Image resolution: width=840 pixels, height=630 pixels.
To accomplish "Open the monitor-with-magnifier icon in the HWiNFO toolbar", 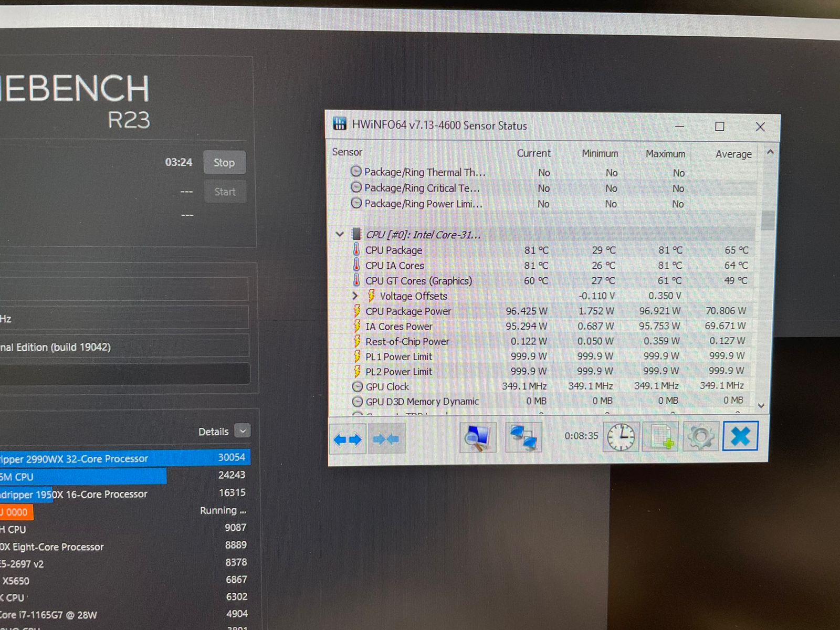I will pyautogui.click(x=478, y=437).
